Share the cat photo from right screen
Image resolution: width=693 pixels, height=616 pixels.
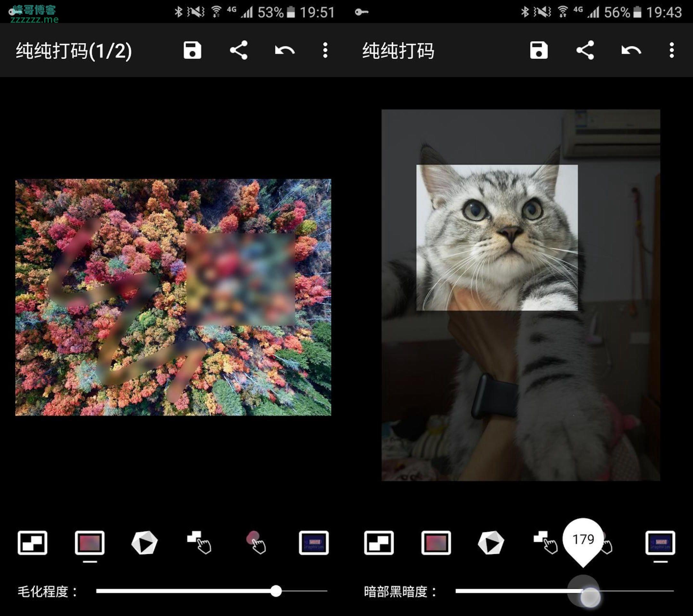coord(585,50)
